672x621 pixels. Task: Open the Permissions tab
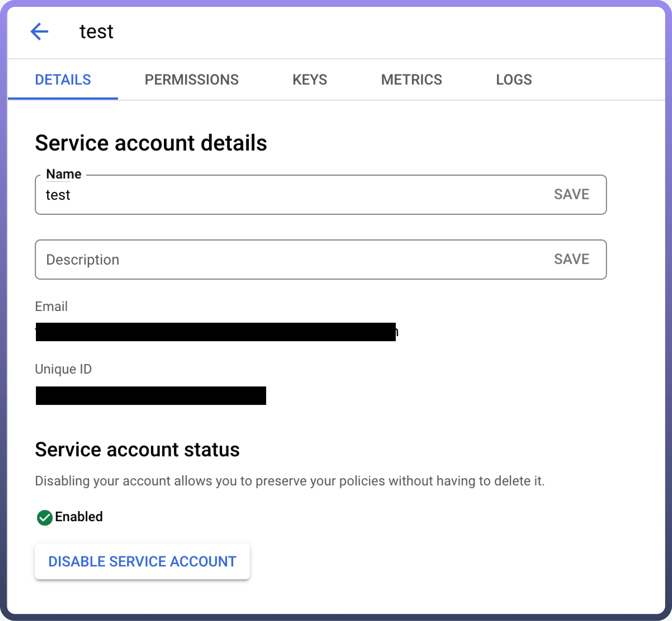click(x=191, y=80)
